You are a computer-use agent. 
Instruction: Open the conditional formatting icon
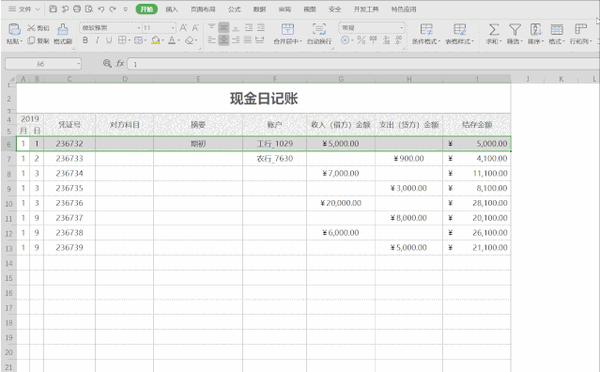point(426,29)
